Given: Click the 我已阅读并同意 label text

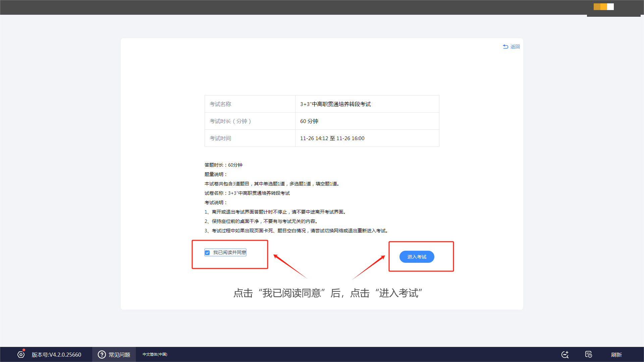Looking at the screenshot, I should [x=229, y=252].
